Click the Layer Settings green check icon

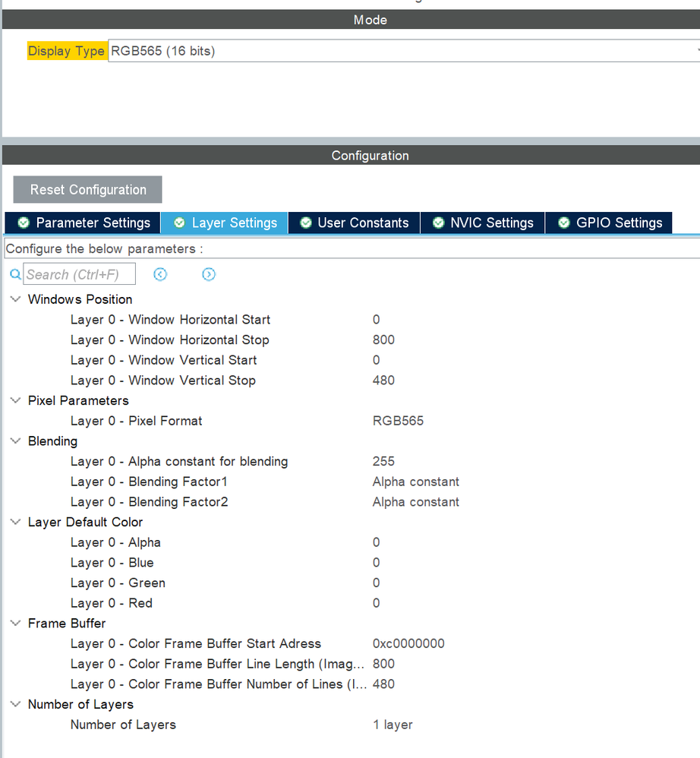pos(179,223)
